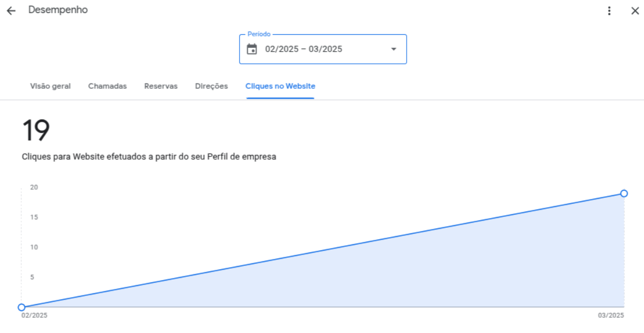This screenshot has width=644, height=333.
Task: Click the 03/2025 data point on chart
Action: point(624,193)
